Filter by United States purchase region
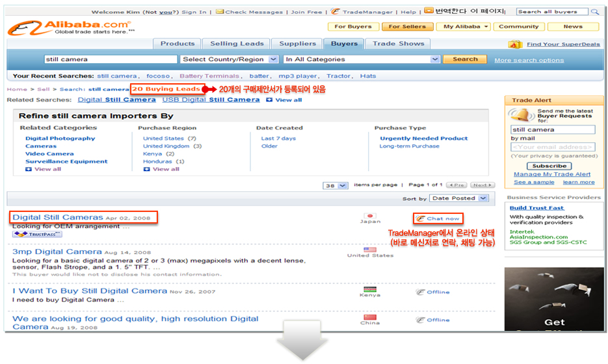This screenshot has width=608, height=364. (163, 138)
